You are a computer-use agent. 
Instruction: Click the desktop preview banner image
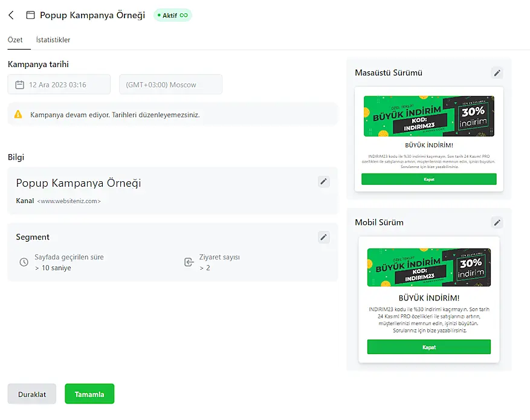(428, 116)
